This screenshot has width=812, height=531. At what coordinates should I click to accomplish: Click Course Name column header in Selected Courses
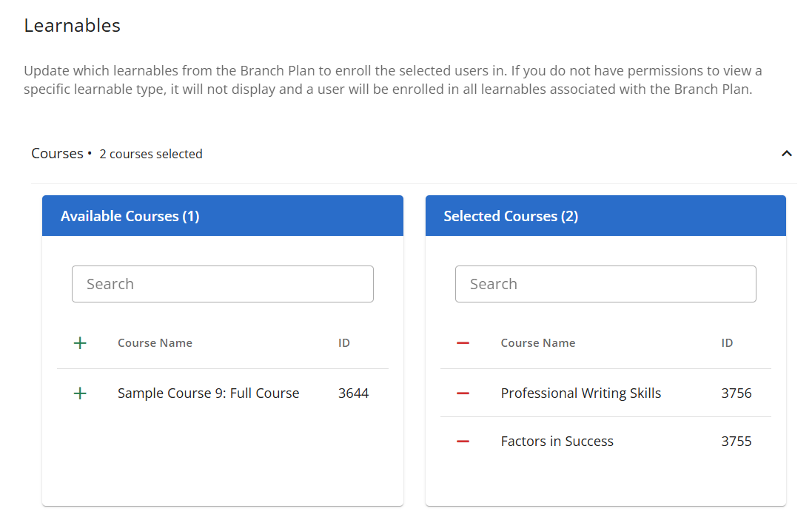pyautogui.click(x=538, y=343)
